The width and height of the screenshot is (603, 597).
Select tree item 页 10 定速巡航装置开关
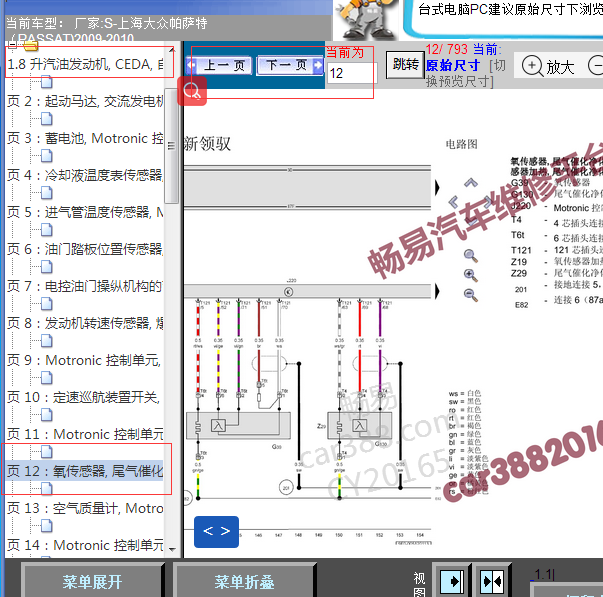pos(83,397)
